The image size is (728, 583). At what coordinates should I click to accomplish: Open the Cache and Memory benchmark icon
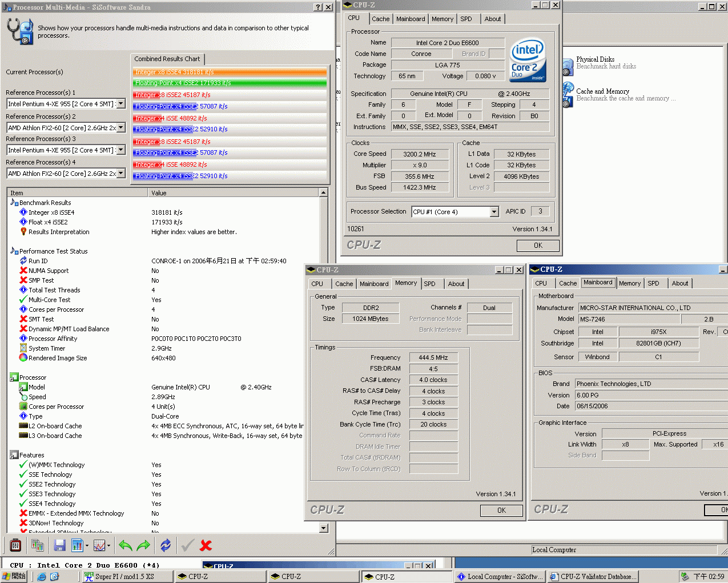pos(567,95)
